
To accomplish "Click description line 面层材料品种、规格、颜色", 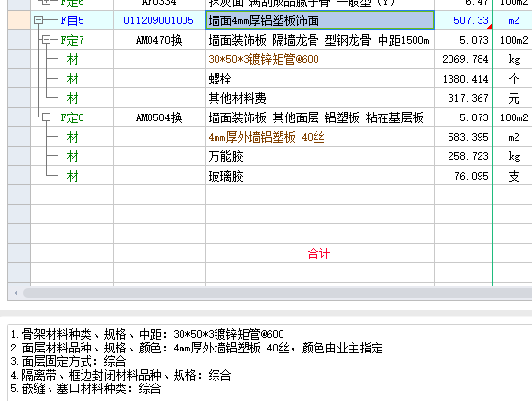I will pyautogui.click(x=196, y=348).
